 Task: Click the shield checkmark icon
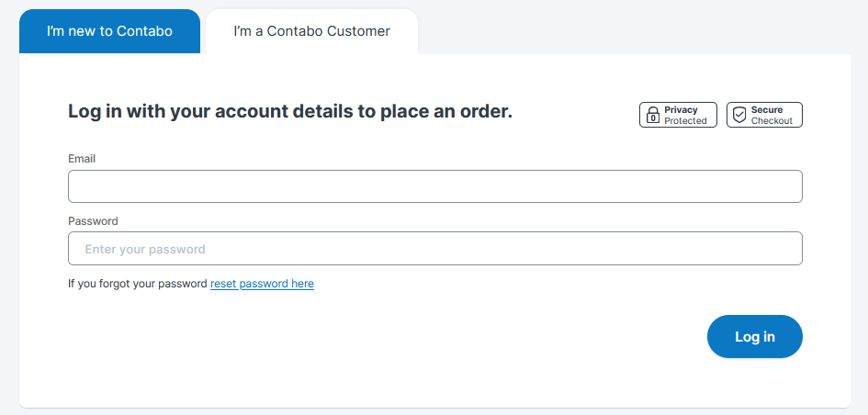[x=739, y=116]
